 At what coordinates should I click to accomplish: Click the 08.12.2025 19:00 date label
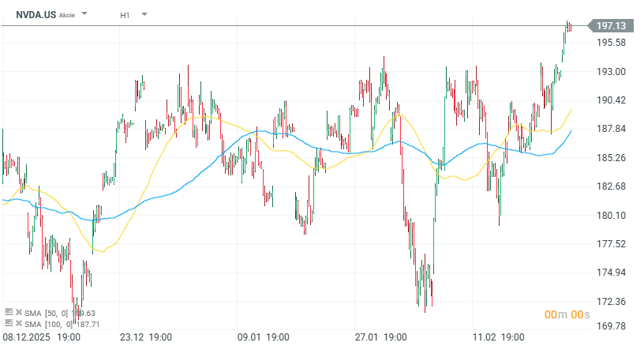click(x=41, y=337)
